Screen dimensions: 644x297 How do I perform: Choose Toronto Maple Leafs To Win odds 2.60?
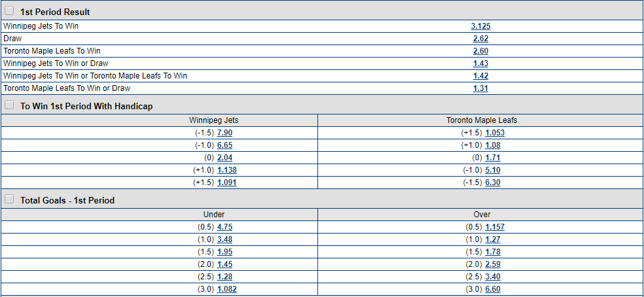point(480,51)
